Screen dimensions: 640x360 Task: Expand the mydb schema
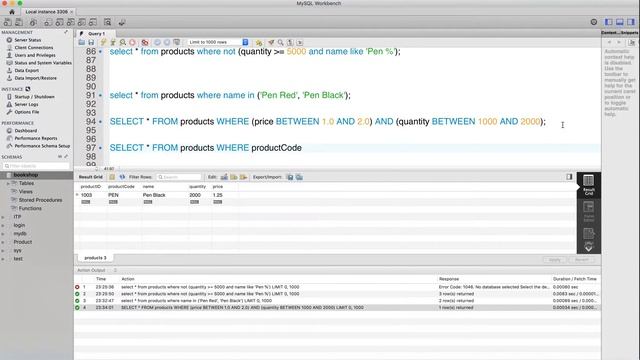[x=3, y=233]
